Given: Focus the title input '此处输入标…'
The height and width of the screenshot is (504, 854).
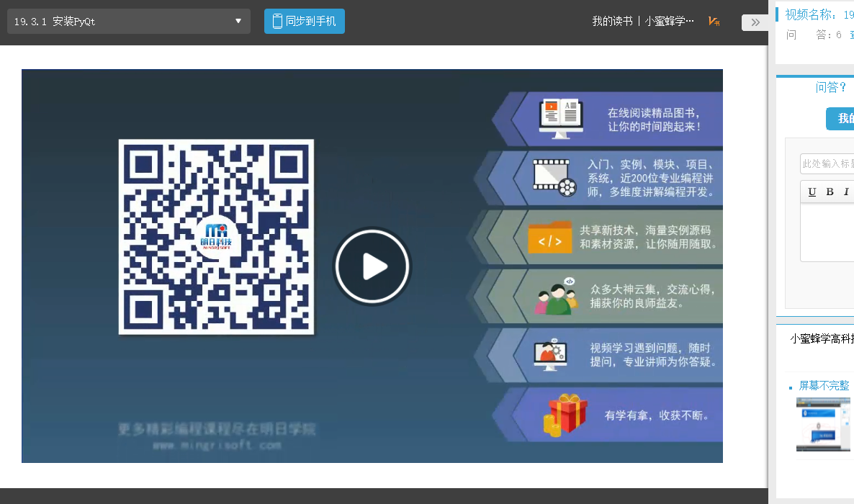Looking at the screenshot, I should [827, 163].
